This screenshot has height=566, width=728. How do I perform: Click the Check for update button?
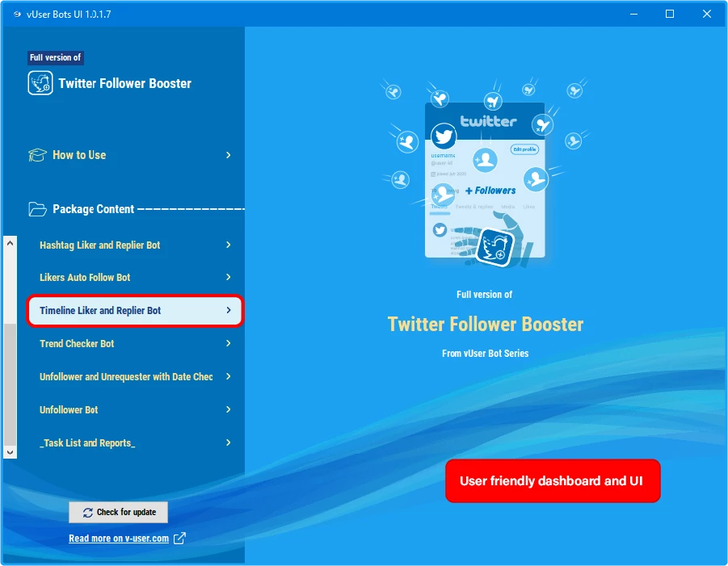click(x=119, y=512)
